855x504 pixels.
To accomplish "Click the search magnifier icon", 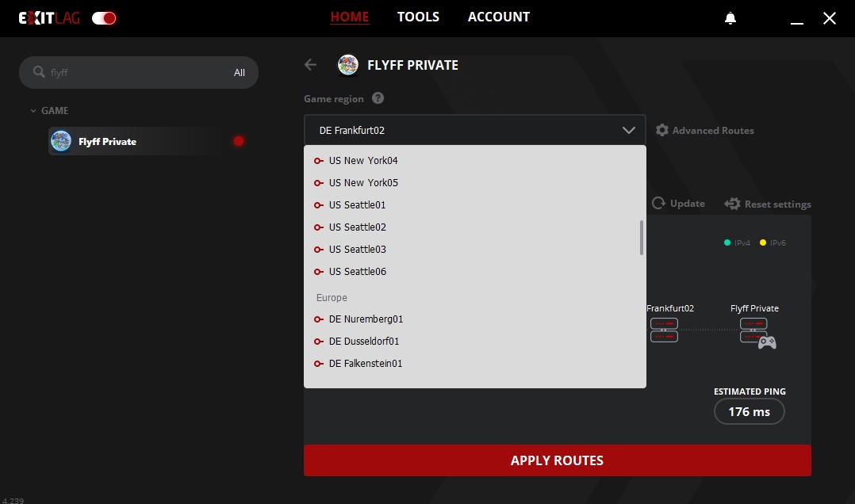I will pyautogui.click(x=39, y=72).
